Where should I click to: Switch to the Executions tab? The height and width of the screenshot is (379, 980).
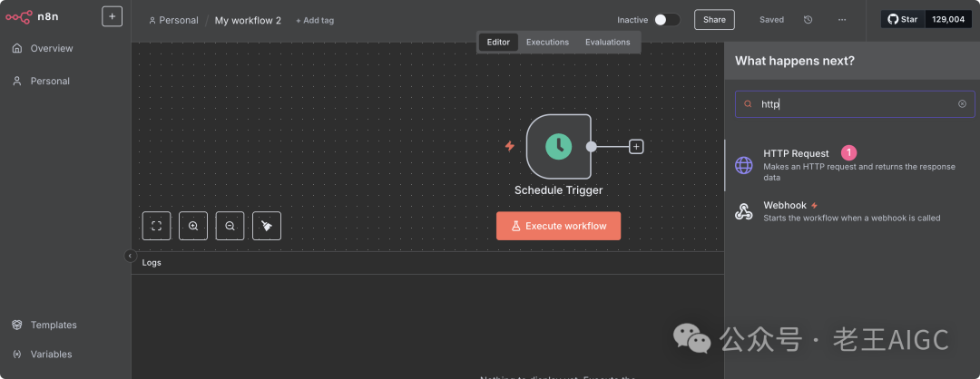[x=547, y=42]
